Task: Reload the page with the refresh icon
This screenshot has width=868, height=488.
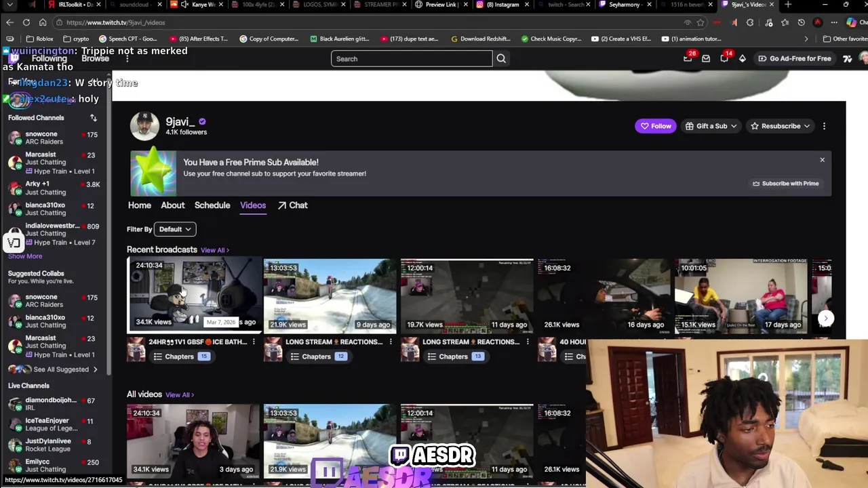Action: pos(26,22)
